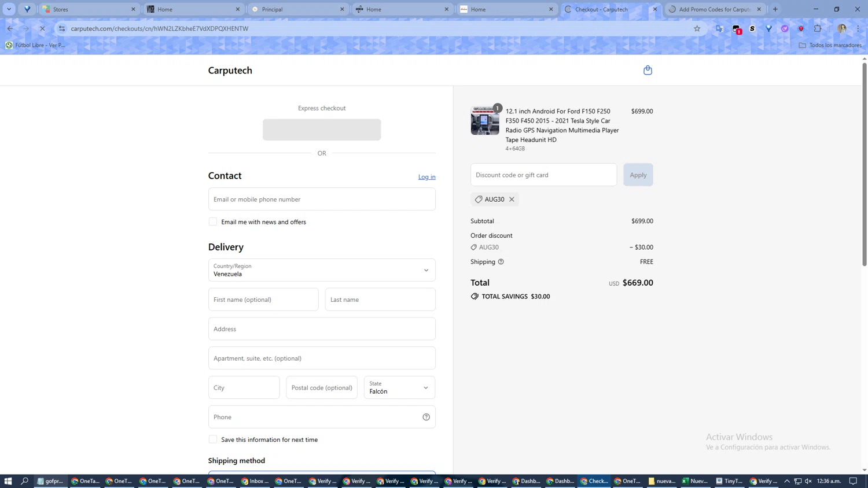
Task: Click the black S extension icon
Action: (x=752, y=28)
